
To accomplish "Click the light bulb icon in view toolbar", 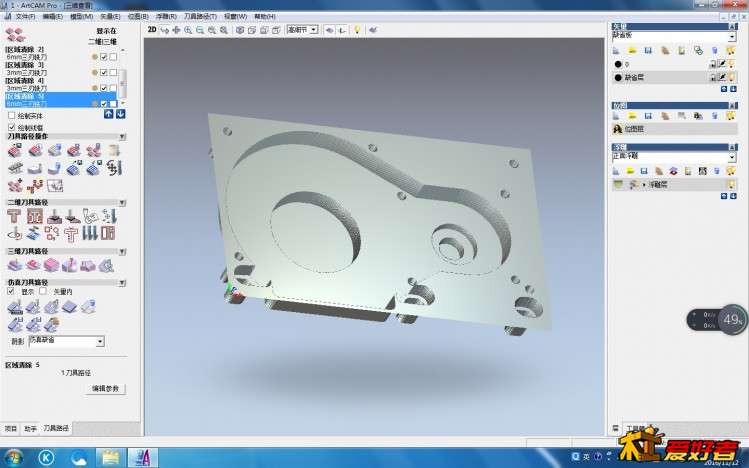I will click(x=356, y=30).
